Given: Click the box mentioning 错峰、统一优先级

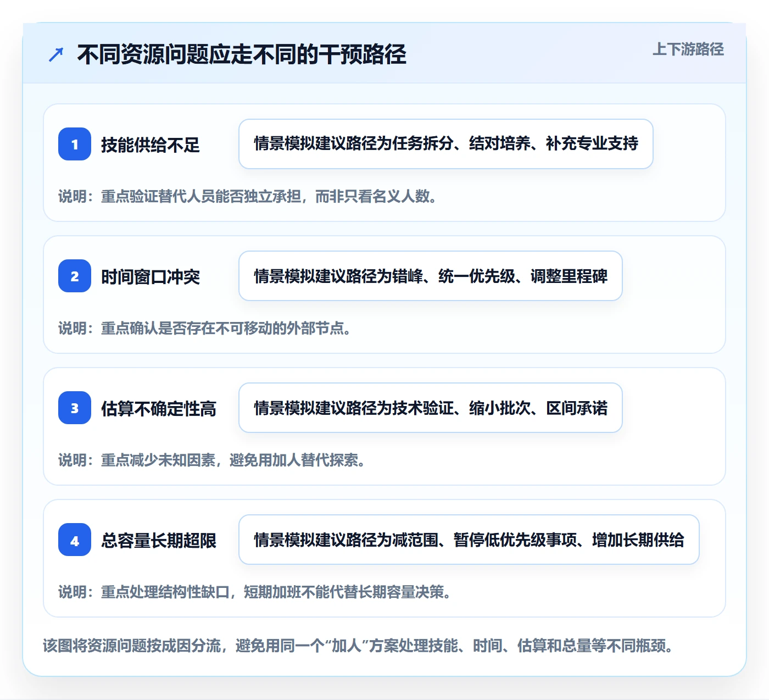Looking at the screenshot, I should tap(431, 276).
